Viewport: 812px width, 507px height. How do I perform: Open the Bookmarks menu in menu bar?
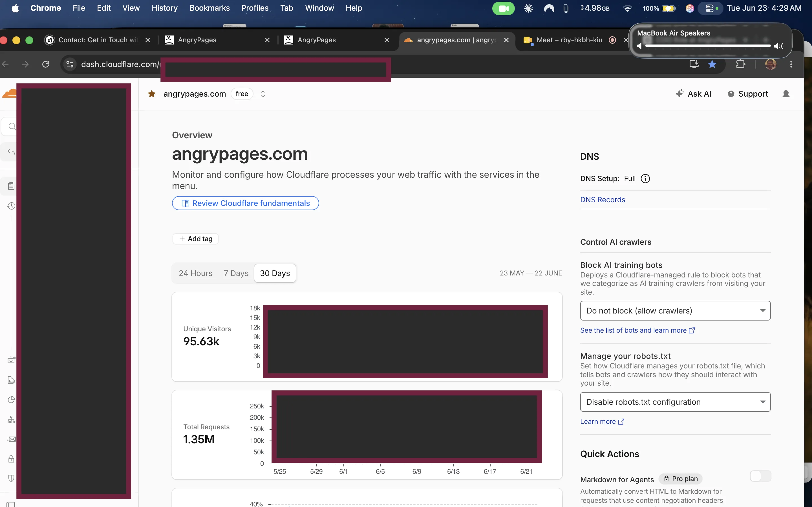209,8
